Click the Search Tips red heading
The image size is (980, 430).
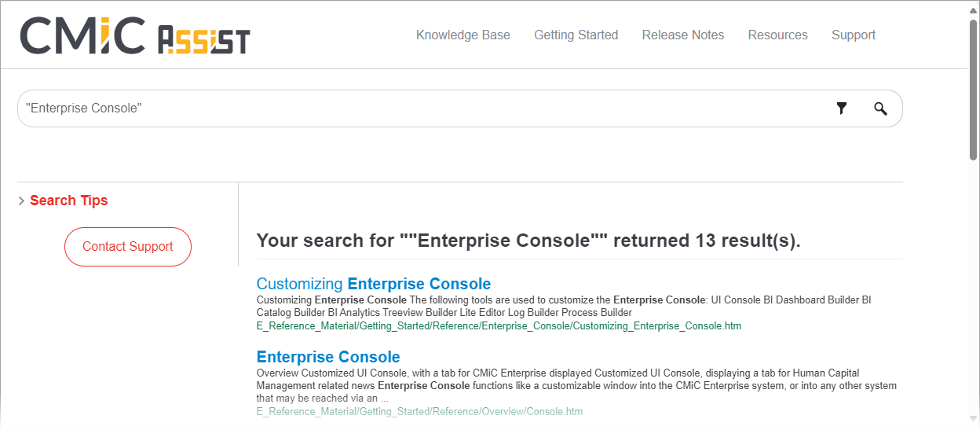pos(69,200)
